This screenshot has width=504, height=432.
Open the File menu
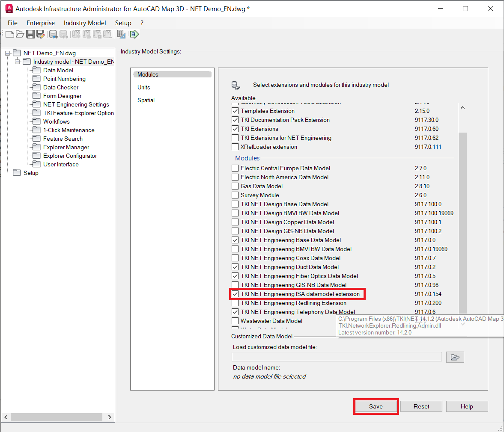[x=12, y=23]
